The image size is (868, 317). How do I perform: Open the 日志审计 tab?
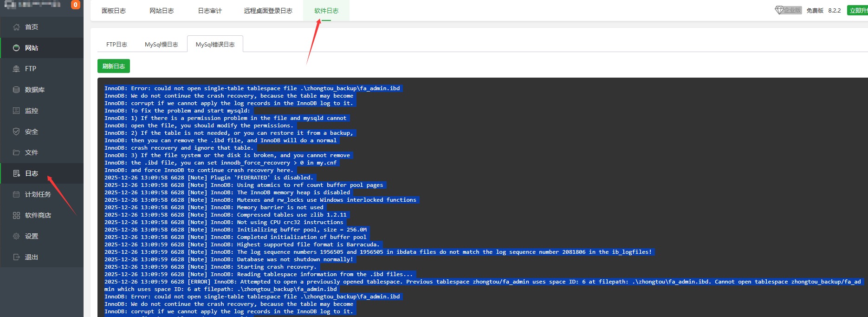tap(210, 11)
